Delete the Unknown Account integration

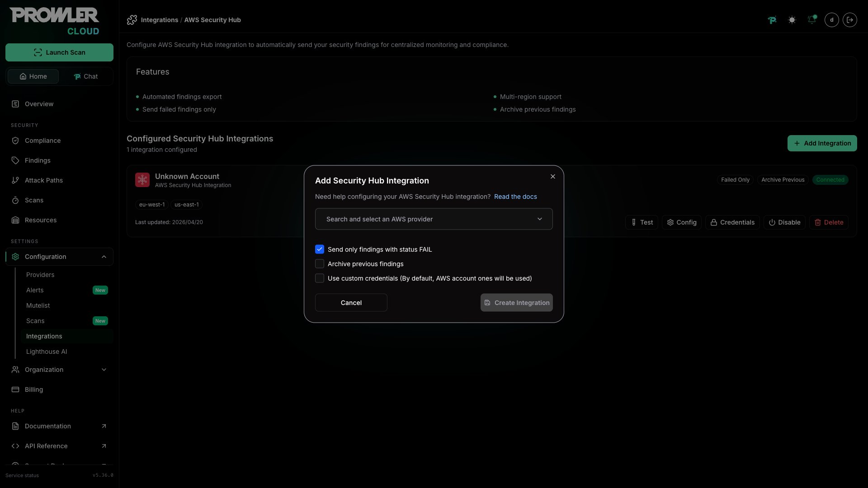pyautogui.click(x=829, y=222)
